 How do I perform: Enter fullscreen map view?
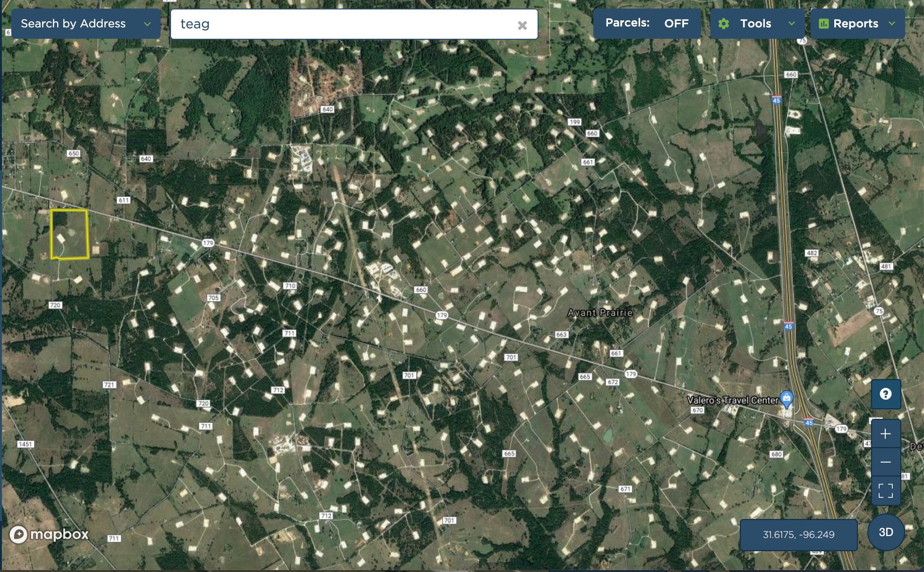(886, 491)
